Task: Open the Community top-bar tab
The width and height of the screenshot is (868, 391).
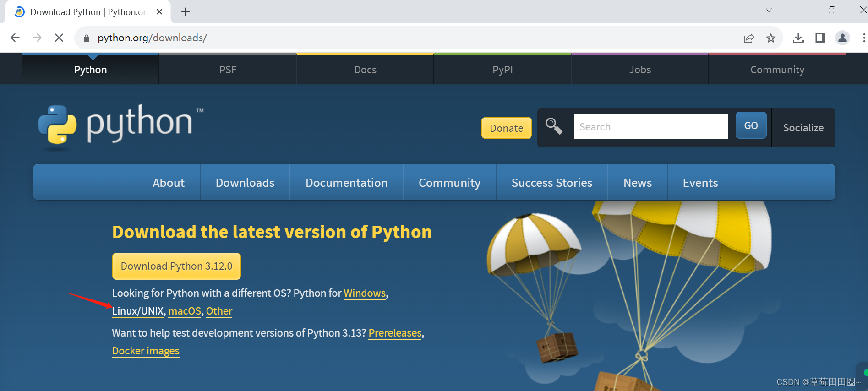Action: click(x=777, y=70)
